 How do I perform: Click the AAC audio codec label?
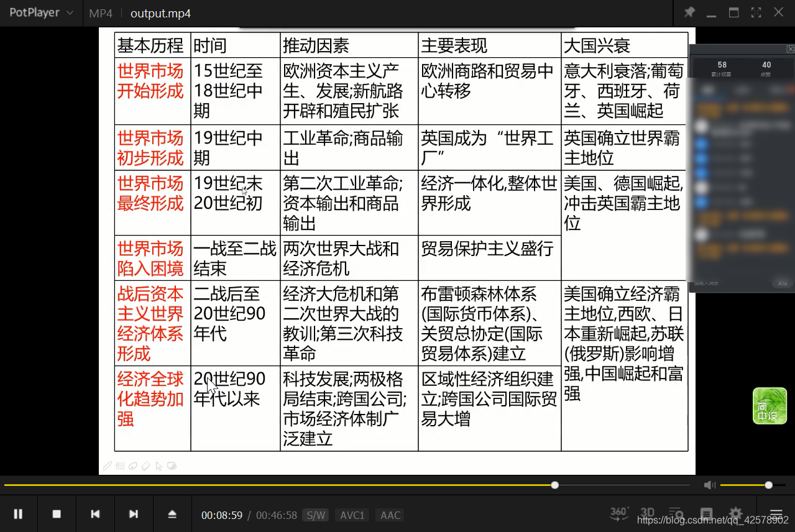point(390,515)
